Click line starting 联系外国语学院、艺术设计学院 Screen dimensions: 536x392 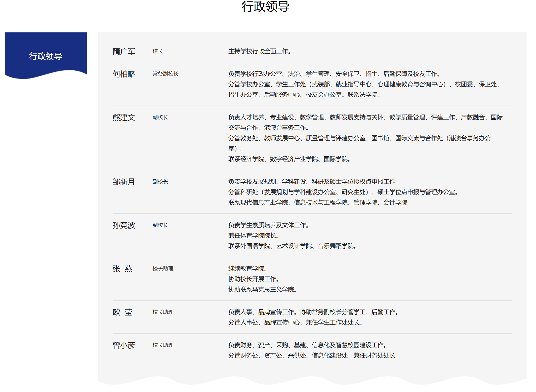pos(293,246)
